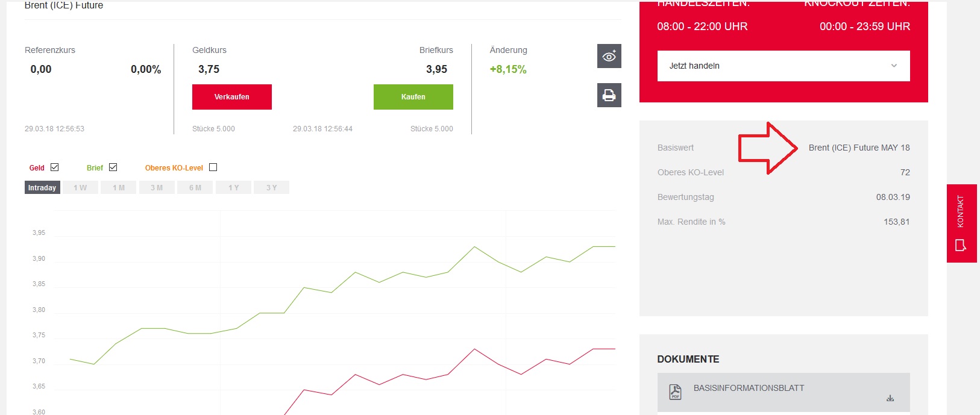Open the Kontakt side tab icon
980x415 pixels.
pyautogui.click(x=960, y=245)
